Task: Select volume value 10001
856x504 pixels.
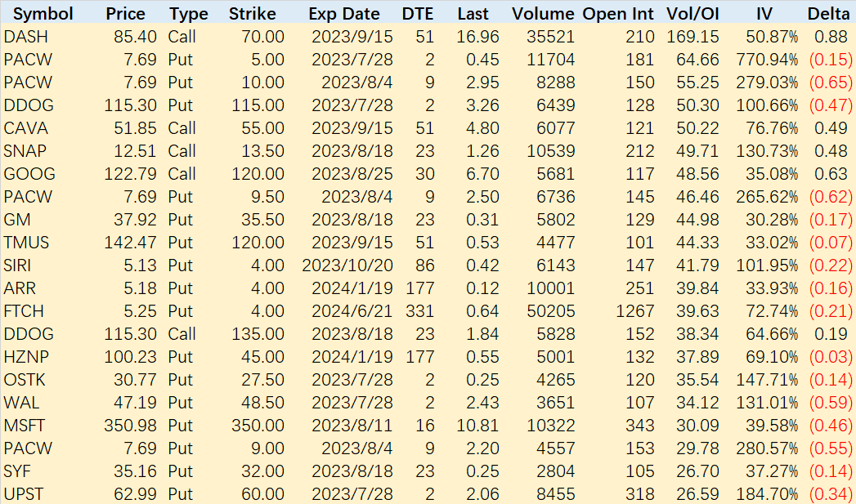Action: pyautogui.click(x=551, y=288)
